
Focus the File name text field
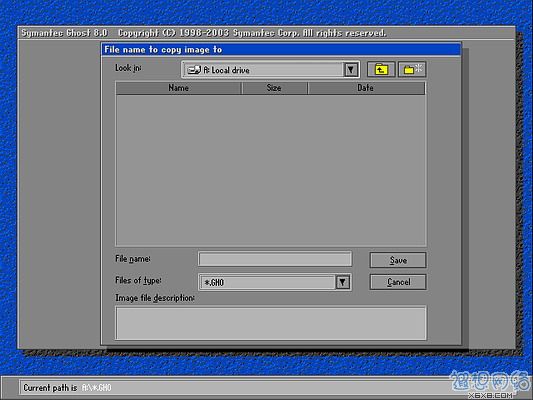pos(275,259)
